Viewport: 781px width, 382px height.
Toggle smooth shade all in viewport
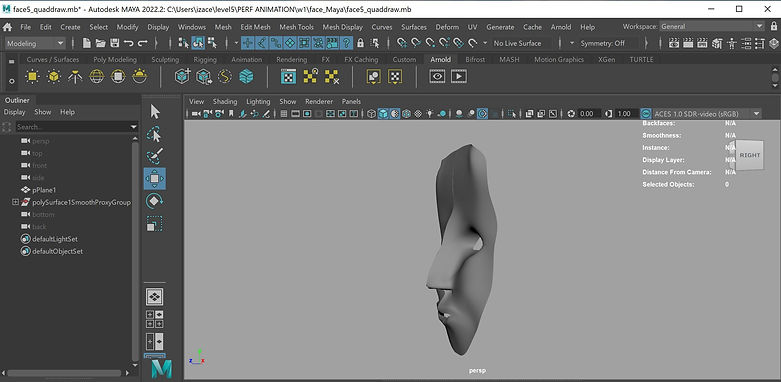[383, 114]
